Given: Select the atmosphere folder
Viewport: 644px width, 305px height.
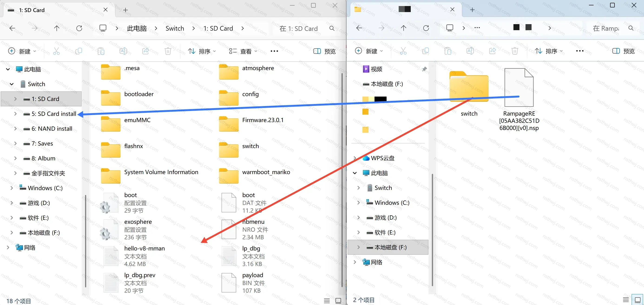Looking at the screenshot, I should [x=246, y=71].
